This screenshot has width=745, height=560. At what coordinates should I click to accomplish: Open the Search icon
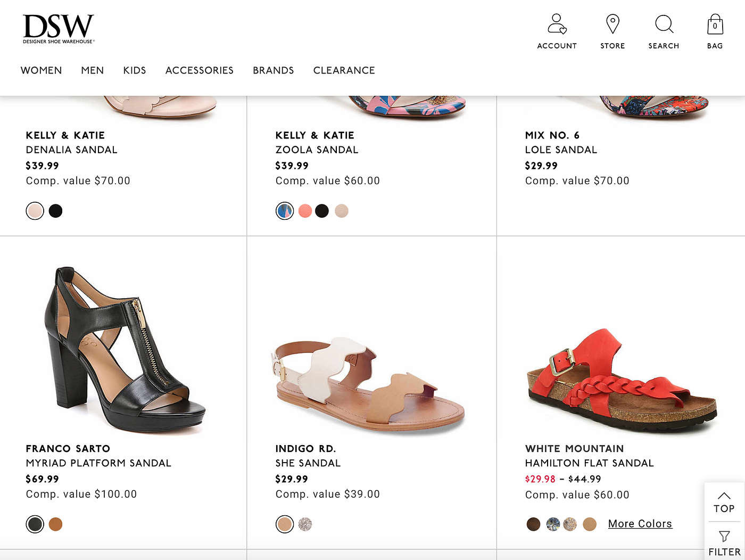[x=664, y=24]
